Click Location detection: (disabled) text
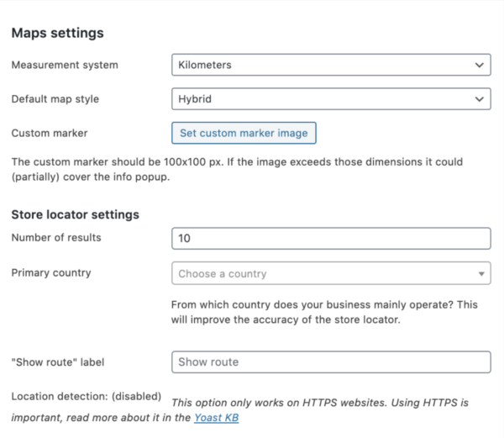Viewport: 504px width, 438px height. click(x=87, y=396)
